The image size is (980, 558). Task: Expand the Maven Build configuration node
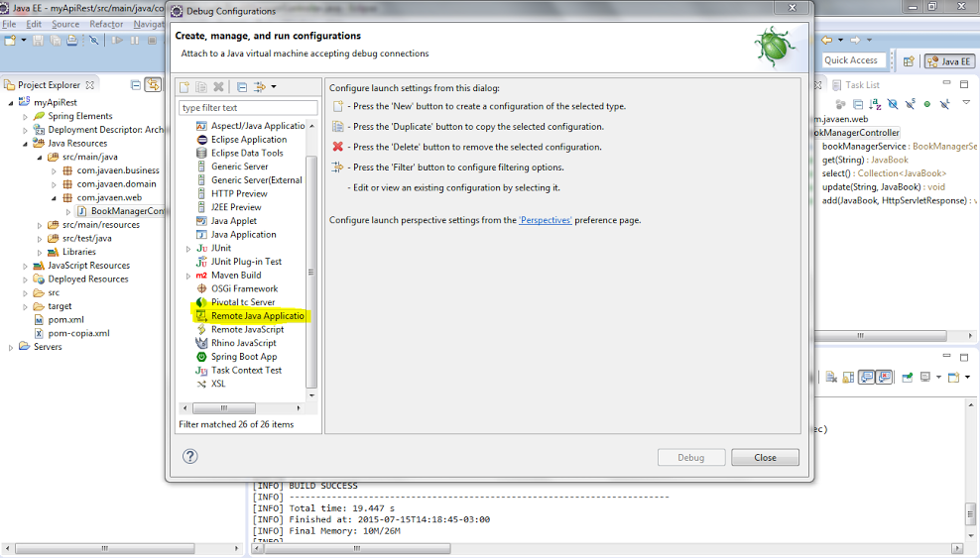[x=188, y=276]
